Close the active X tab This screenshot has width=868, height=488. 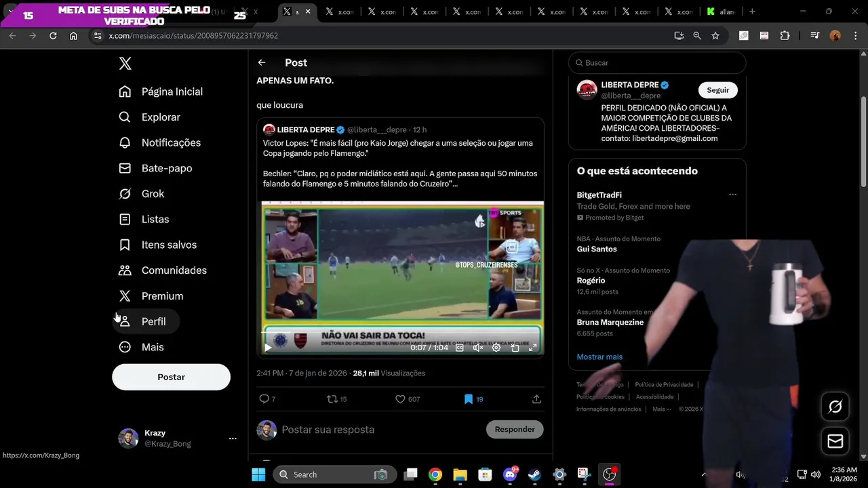pos(308,12)
